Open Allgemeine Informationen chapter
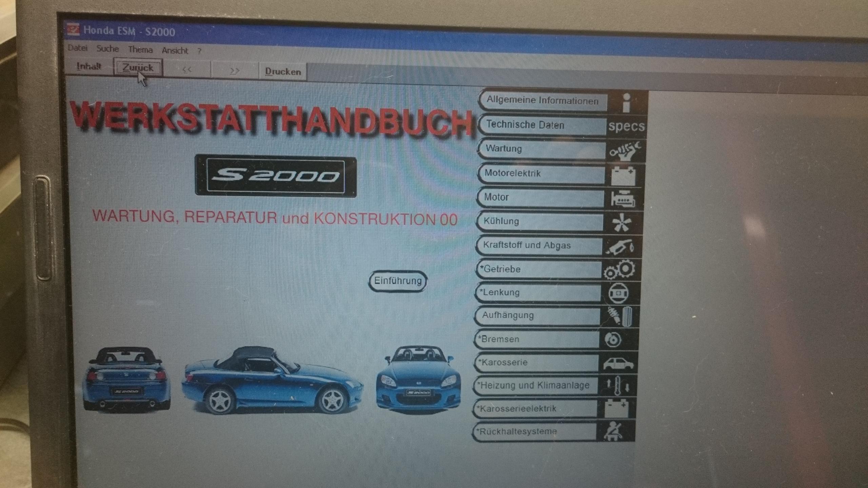This screenshot has height=488, width=868. point(543,100)
